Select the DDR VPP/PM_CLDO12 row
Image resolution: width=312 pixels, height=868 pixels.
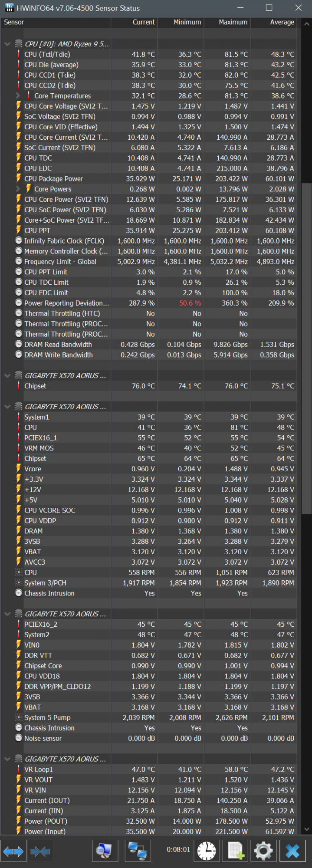(x=148, y=687)
